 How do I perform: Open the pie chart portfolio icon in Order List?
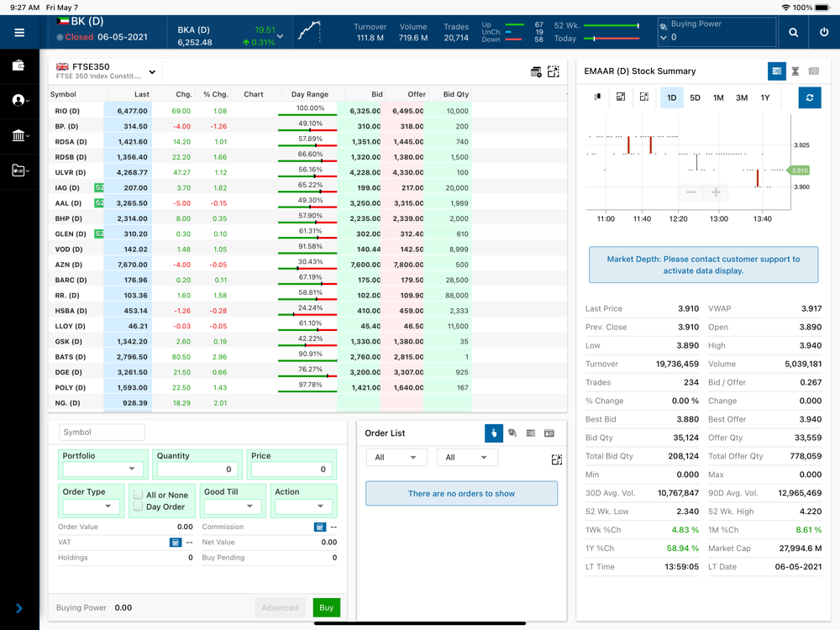[512, 433]
